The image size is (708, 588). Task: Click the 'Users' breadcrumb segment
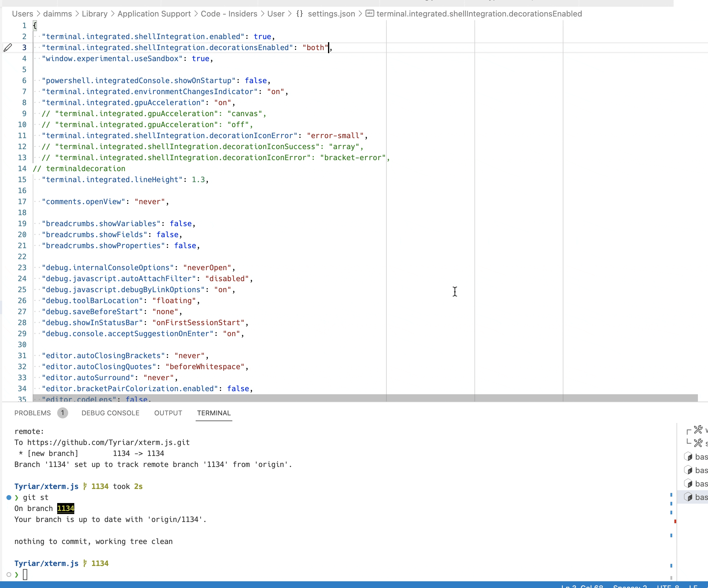tap(23, 14)
